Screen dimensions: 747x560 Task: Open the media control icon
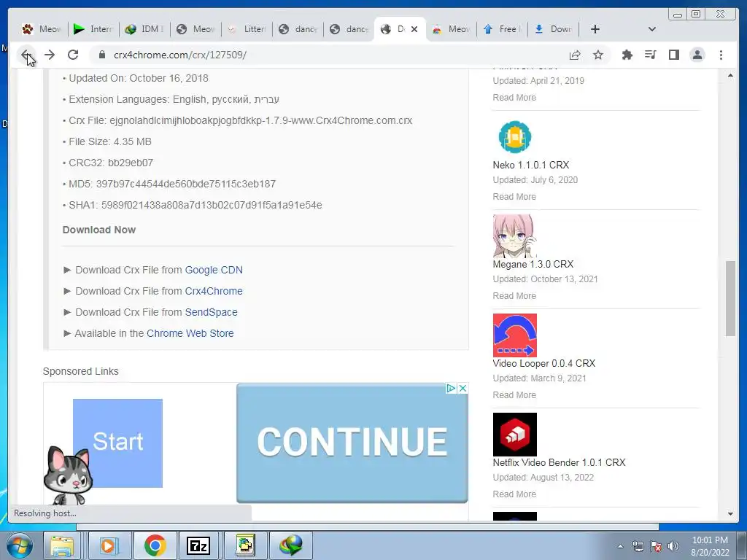coord(650,55)
